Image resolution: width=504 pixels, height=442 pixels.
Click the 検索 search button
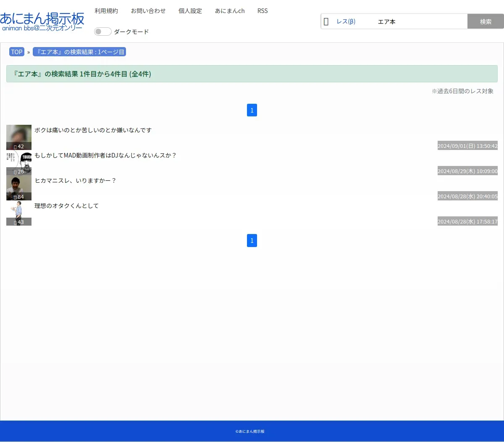(486, 21)
